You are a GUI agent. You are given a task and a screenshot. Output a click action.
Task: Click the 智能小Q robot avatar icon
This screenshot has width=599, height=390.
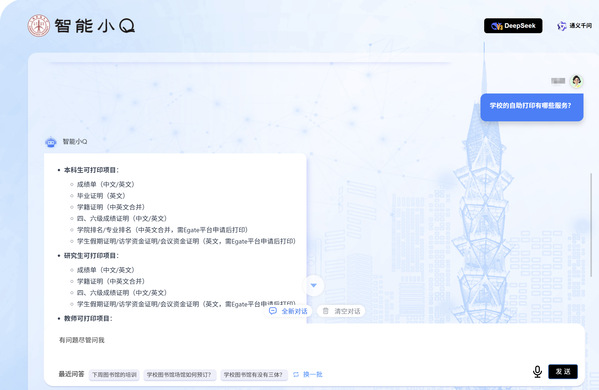point(51,142)
